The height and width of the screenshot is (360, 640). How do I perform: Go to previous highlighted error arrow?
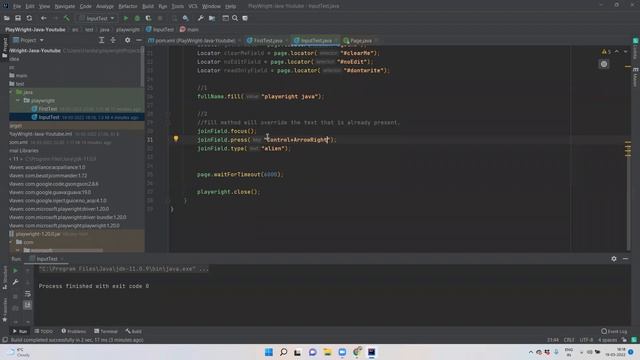[x=617, y=51]
